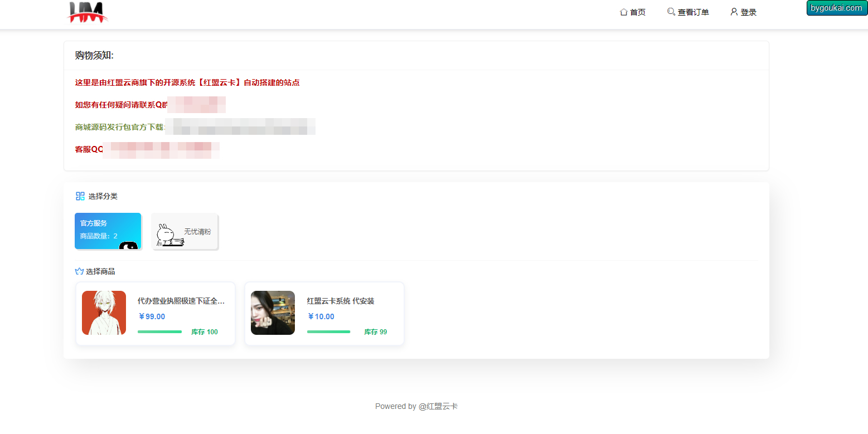
Task: Click the magnifier icon beside 查看订单
Action: coord(671,12)
